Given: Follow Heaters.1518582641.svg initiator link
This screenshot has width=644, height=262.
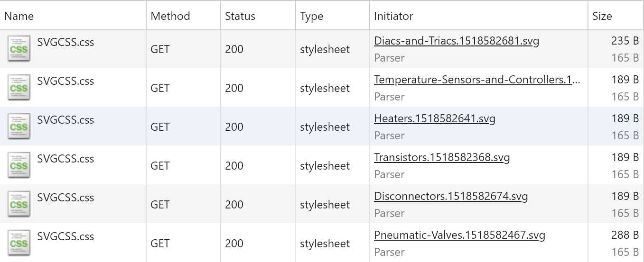Looking at the screenshot, I should pos(435,118).
